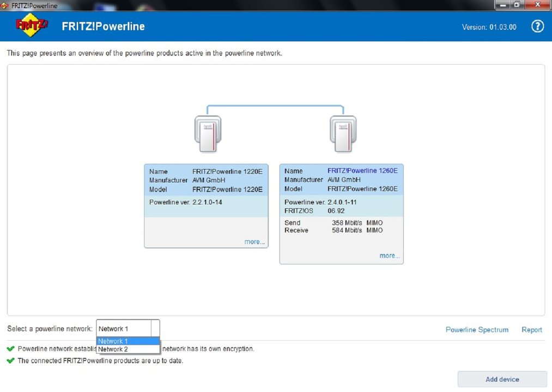Click the Receive 584 Mbit/s value
This screenshot has width=552, height=392.
[x=347, y=230]
